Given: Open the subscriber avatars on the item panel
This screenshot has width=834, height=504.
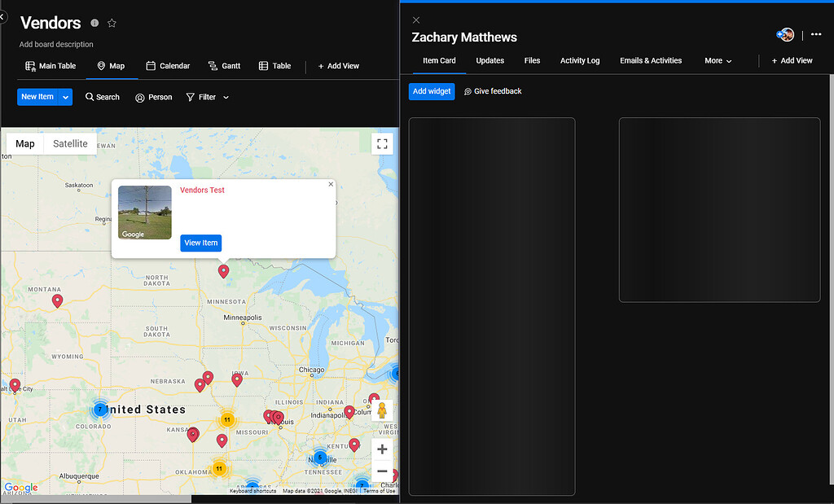Looking at the screenshot, I should click(x=785, y=35).
